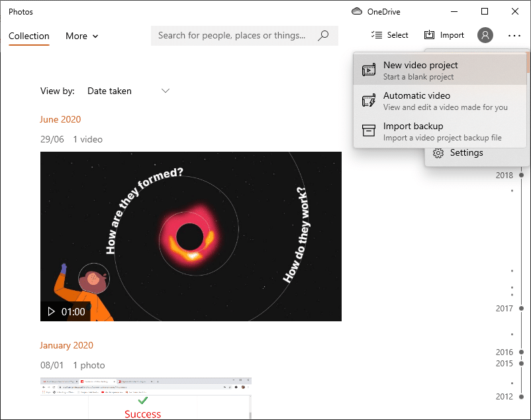Click the 'View by:' label

tap(57, 91)
